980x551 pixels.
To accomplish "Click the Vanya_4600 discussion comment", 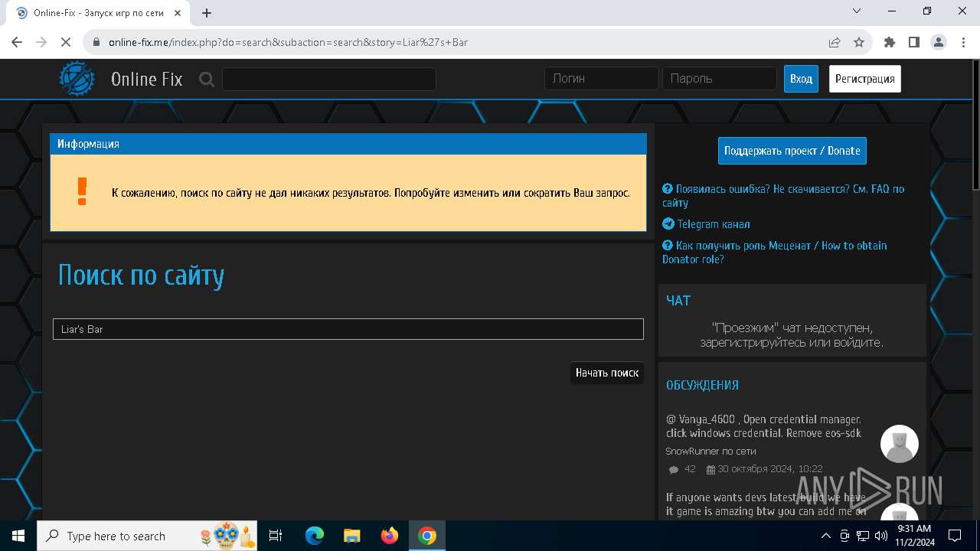I will click(764, 426).
